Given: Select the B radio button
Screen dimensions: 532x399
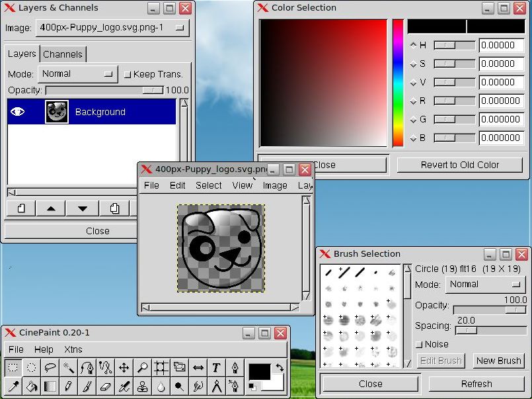Looking at the screenshot, I should pyautogui.click(x=413, y=138).
